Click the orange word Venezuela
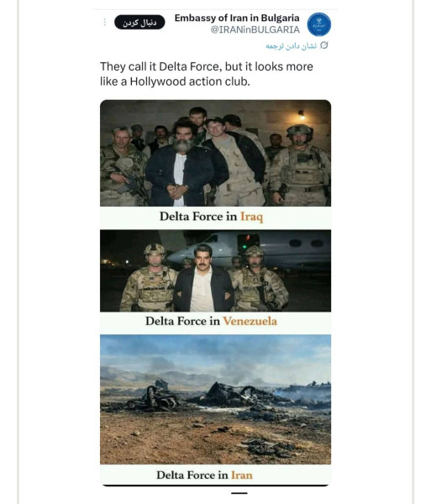 (x=250, y=321)
